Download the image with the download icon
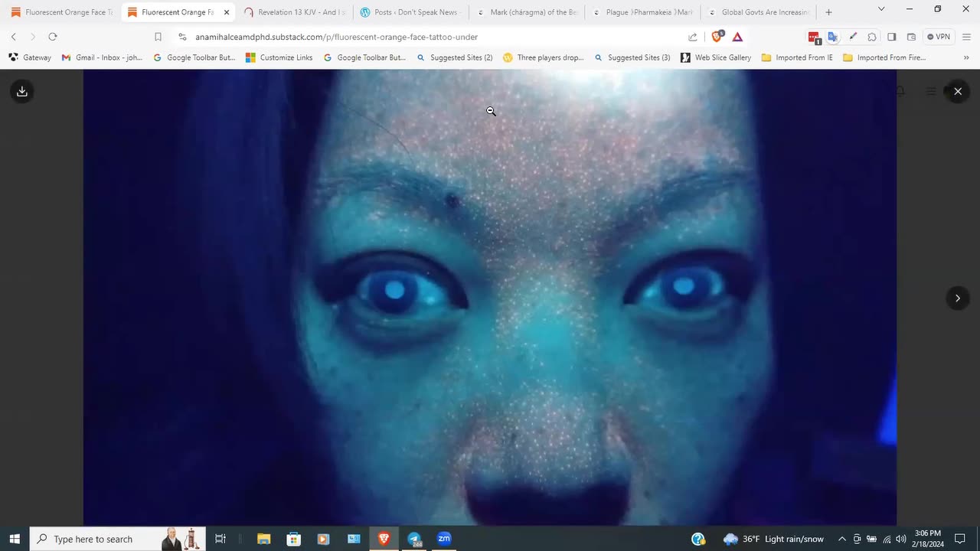The width and height of the screenshot is (980, 551). coord(22,91)
